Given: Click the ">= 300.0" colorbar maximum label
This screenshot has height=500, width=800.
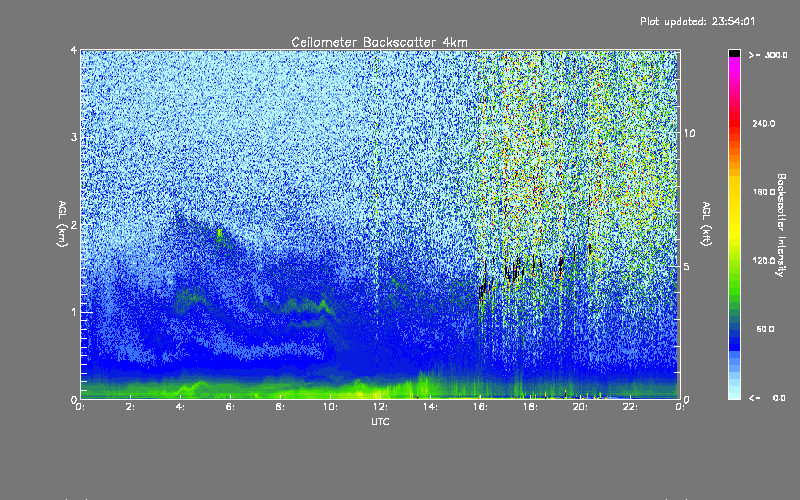Looking at the screenshot, I should click(768, 55).
